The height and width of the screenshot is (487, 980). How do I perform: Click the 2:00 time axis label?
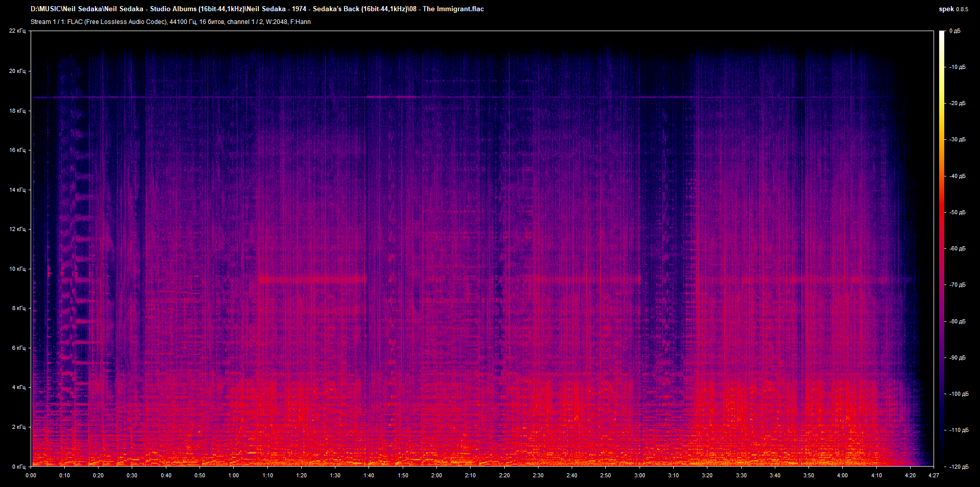pyautogui.click(x=436, y=475)
